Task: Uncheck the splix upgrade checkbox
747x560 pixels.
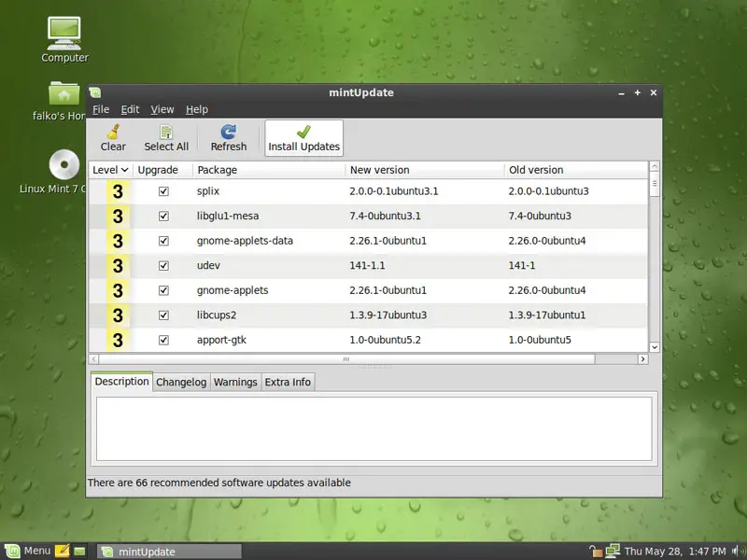Action: pyautogui.click(x=163, y=191)
